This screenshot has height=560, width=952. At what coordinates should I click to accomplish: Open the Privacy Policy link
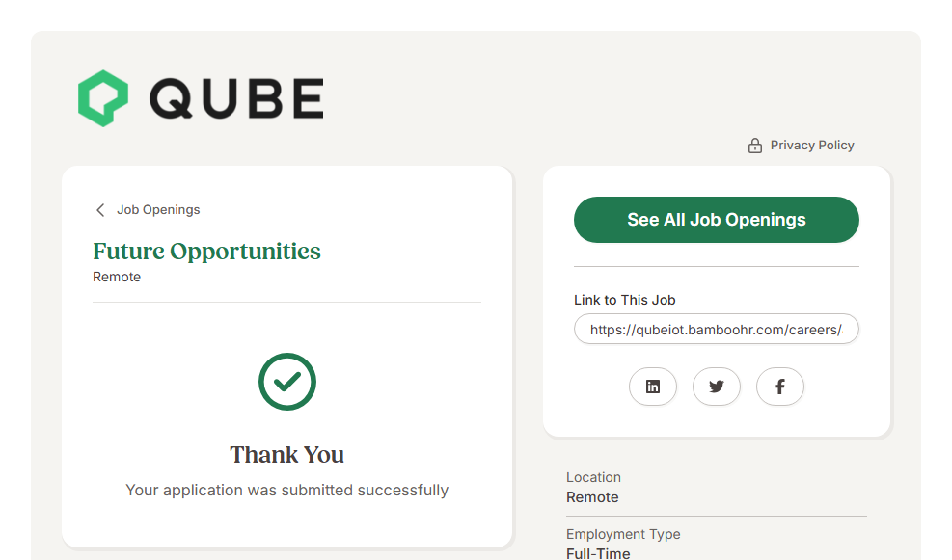tap(812, 146)
